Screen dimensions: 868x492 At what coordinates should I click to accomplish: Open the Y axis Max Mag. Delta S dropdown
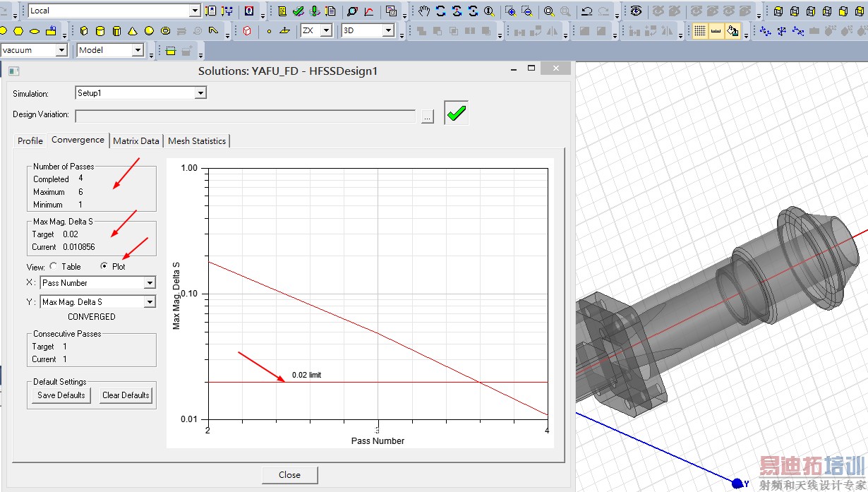click(149, 302)
